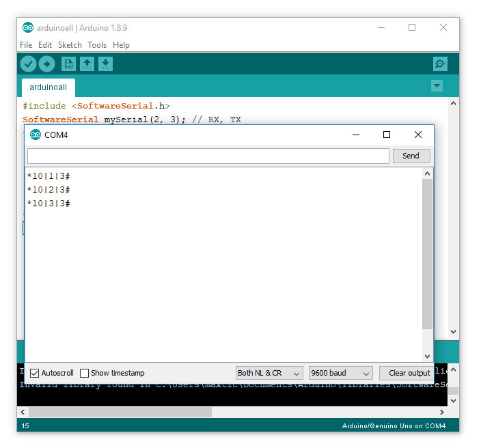Screen dimensions: 481x448
Task: Click the console scroll-up arrow
Action: pyautogui.click(x=454, y=370)
